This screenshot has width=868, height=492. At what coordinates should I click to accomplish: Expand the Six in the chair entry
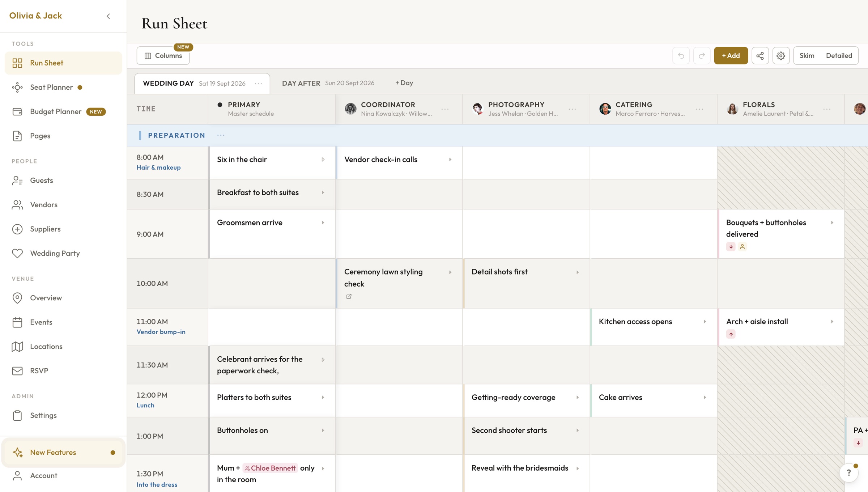click(323, 160)
